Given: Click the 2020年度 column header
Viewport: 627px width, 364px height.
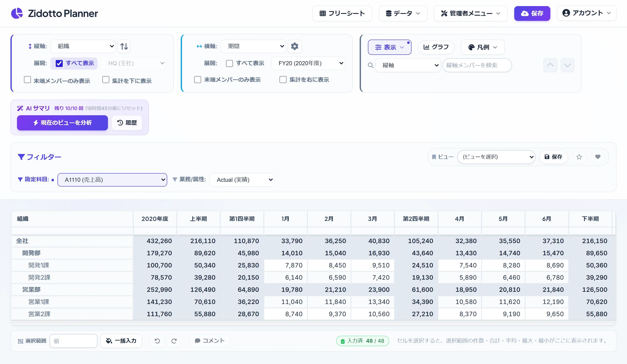Looking at the screenshot, I should click(x=155, y=219).
